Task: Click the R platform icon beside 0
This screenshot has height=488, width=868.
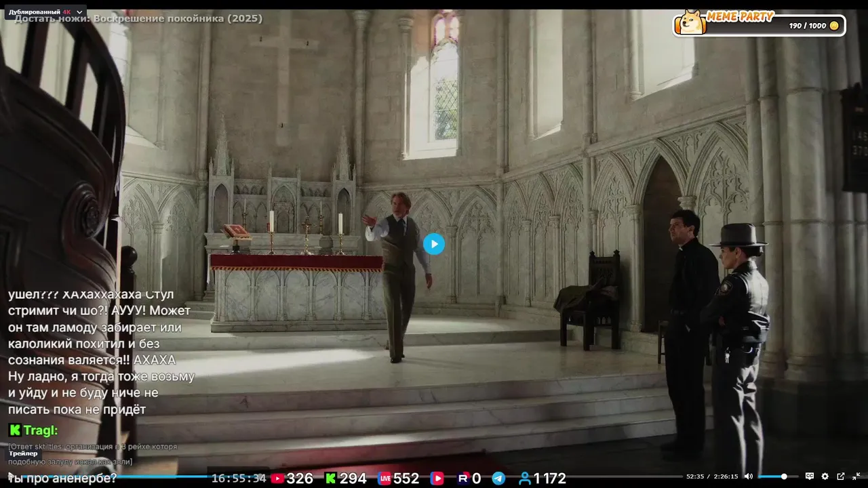Action: point(464,479)
